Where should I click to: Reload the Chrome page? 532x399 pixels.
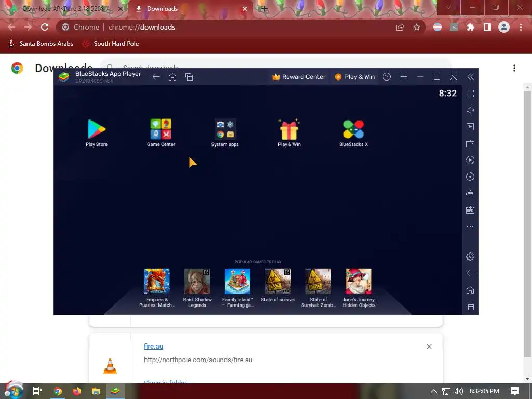(45, 27)
